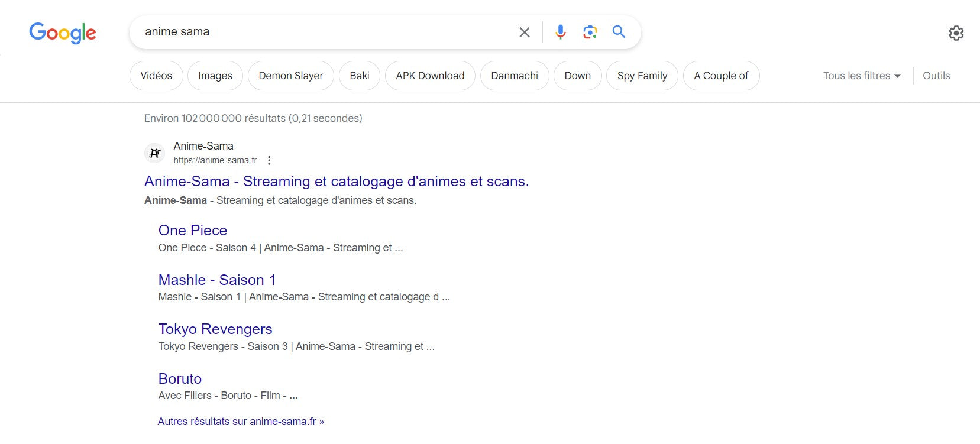Open the three-dot menu next to anime-sama.fr

[269, 160]
